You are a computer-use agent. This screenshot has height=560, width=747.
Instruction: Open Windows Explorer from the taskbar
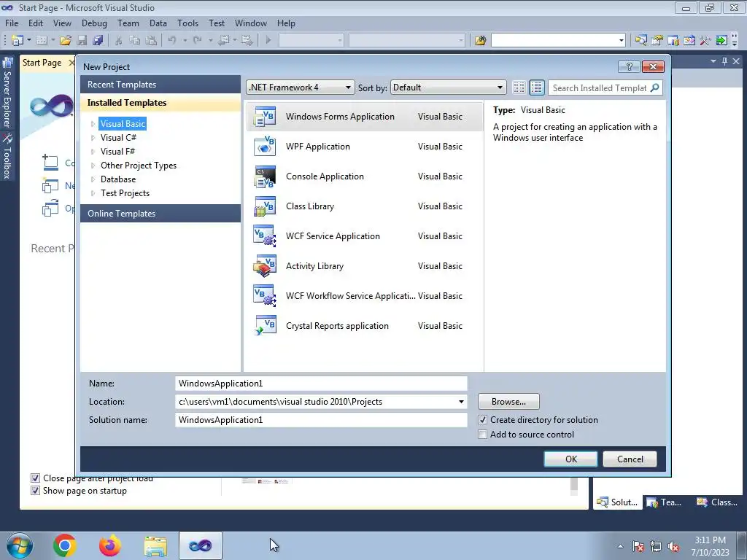[x=155, y=545]
